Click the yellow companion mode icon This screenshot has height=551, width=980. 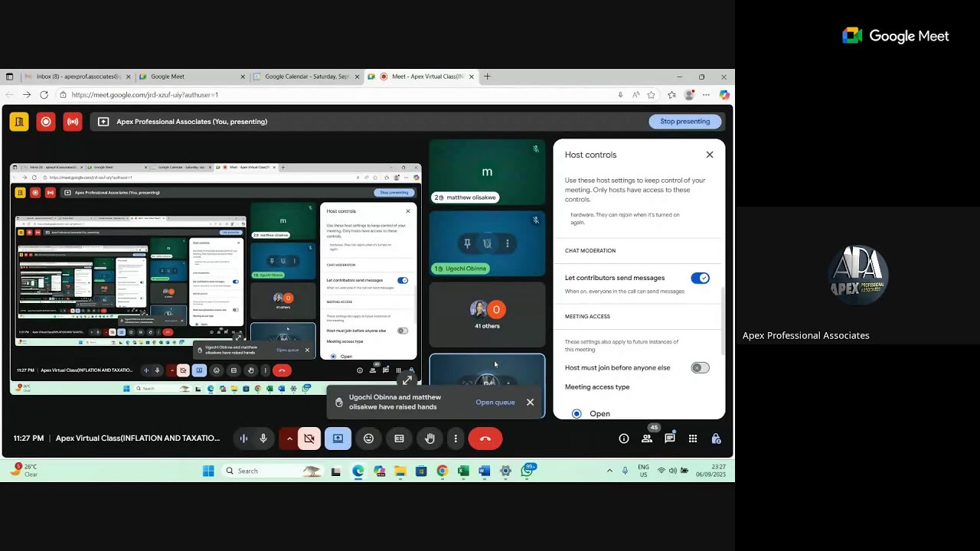[19, 121]
